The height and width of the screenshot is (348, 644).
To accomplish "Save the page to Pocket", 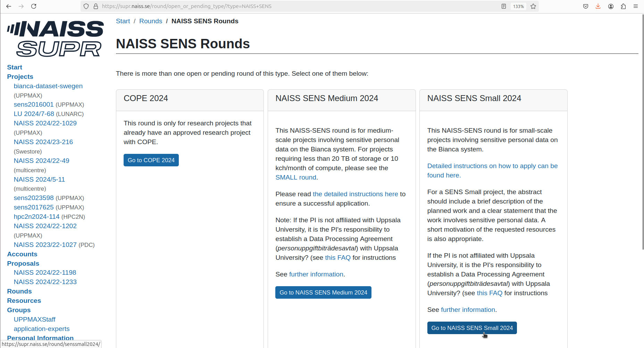I will click(586, 6).
